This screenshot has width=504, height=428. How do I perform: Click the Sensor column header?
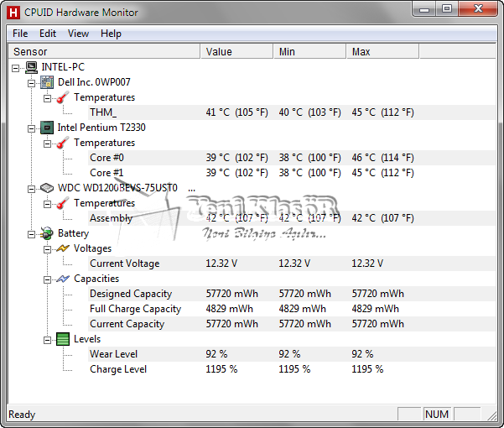[x=101, y=52]
